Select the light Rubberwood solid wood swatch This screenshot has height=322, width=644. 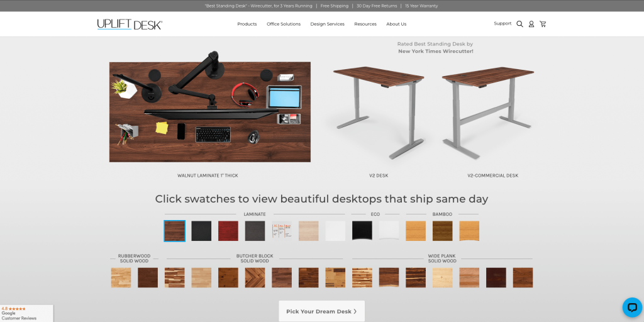121,277
